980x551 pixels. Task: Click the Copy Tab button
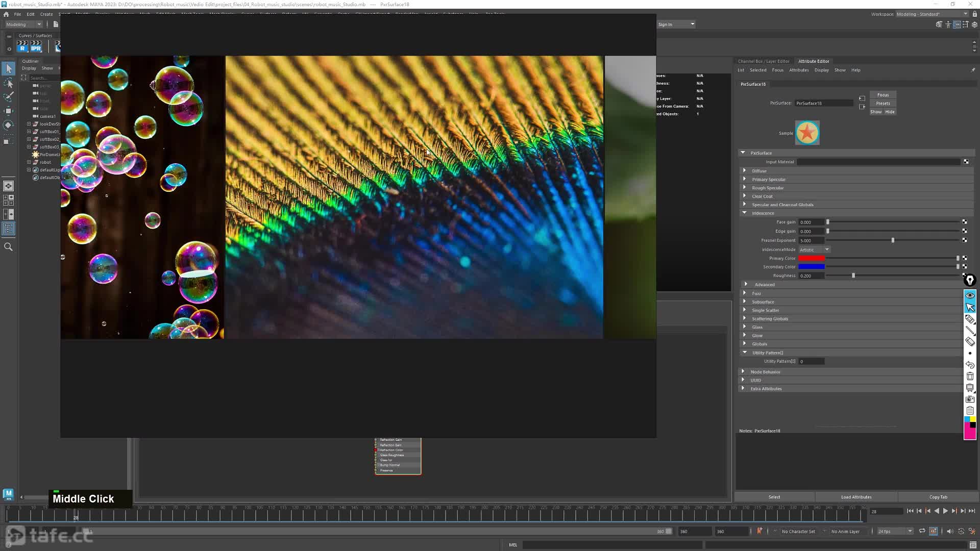click(938, 497)
